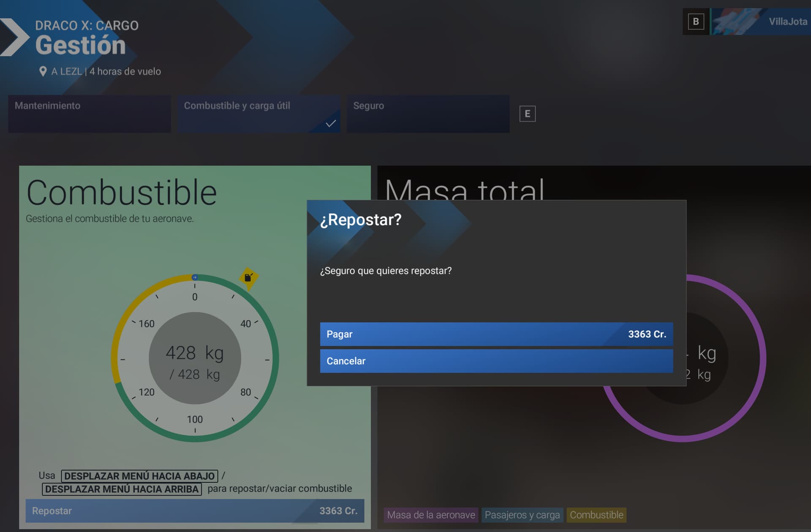
Task: Click the E key hint icon
Action: tap(527, 114)
